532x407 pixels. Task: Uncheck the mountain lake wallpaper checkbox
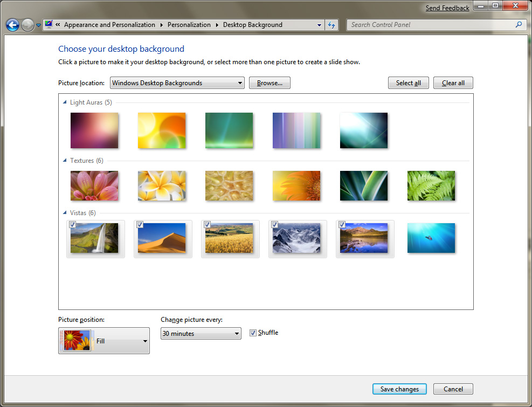[342, 225]
